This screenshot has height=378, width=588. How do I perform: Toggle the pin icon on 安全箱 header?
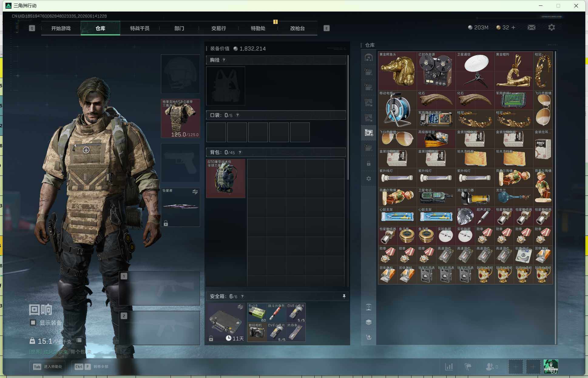pos(344,296)
